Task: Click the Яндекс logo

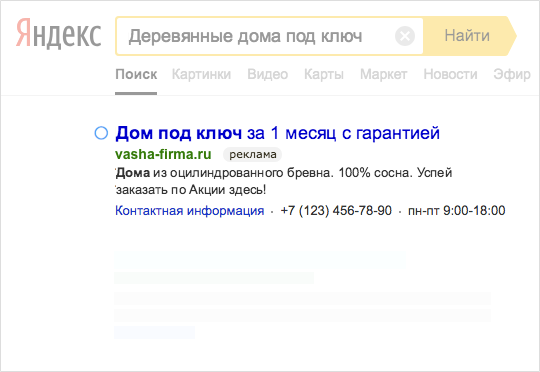Action: 59,34
